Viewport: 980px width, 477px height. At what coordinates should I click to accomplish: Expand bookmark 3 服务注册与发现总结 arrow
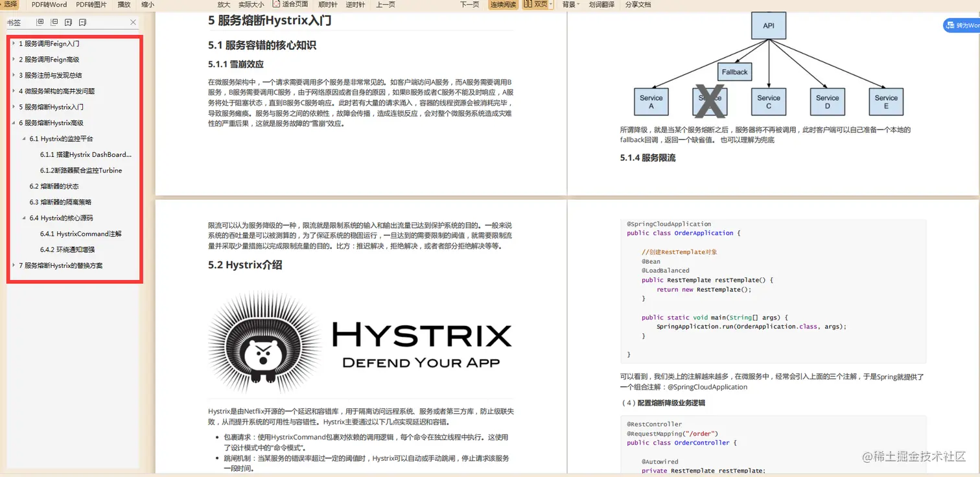[x=14, y=75]
